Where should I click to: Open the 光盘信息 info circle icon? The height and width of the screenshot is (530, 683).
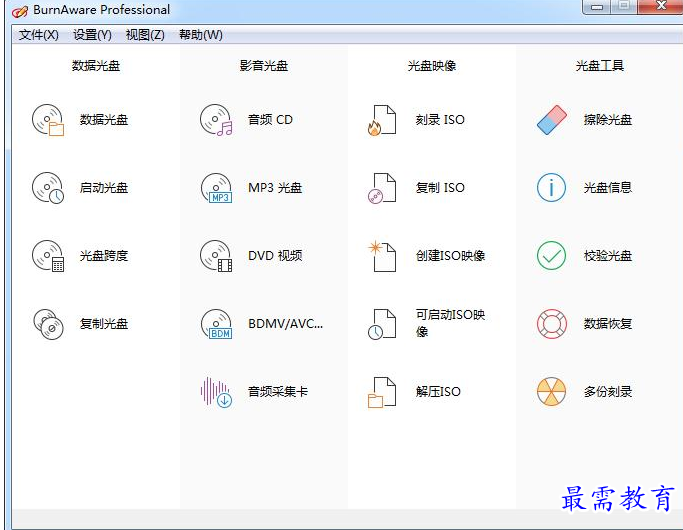point(551,188)
